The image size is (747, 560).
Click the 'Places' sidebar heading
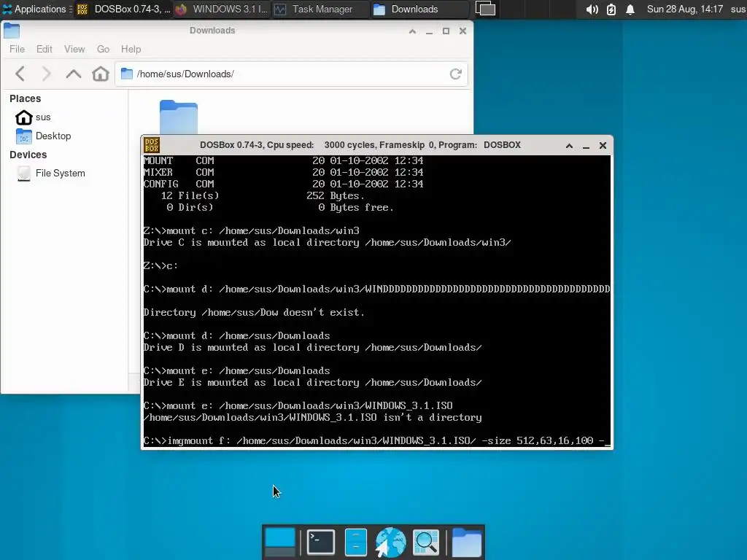26,98
